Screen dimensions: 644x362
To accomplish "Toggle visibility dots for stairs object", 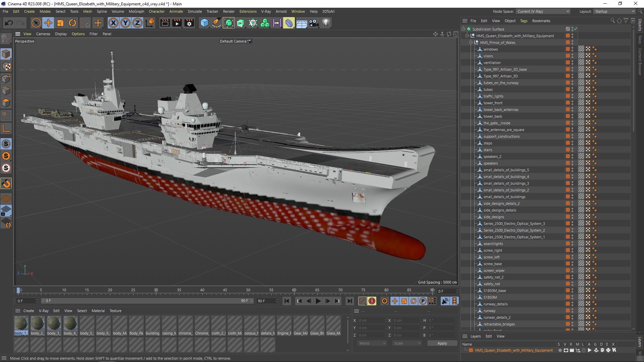I will pos(572,150).
